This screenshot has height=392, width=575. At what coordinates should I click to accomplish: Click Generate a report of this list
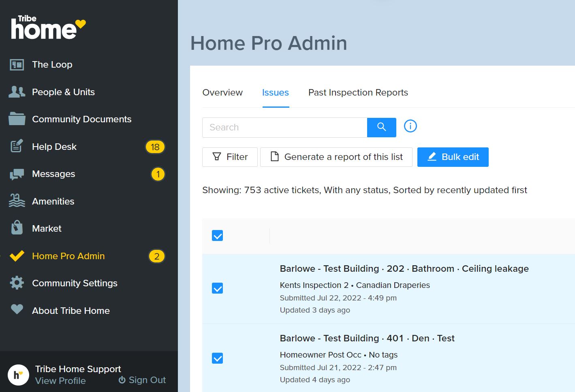click(x=336, y=157)
